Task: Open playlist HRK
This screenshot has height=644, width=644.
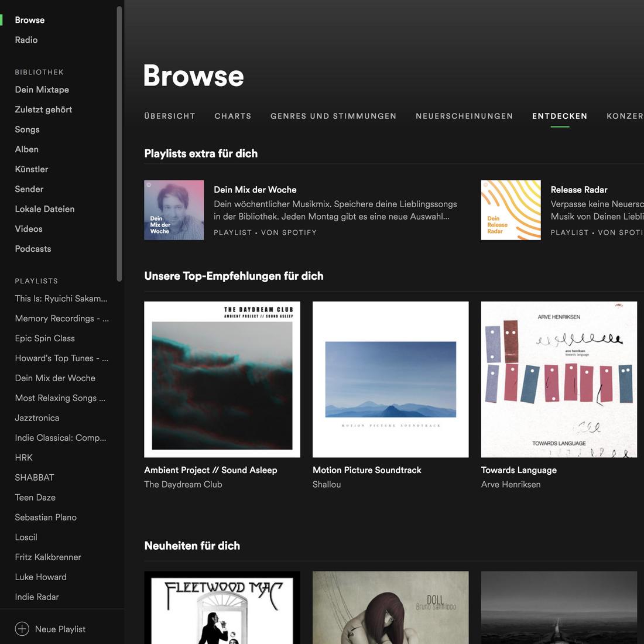Action: (24, 458)
